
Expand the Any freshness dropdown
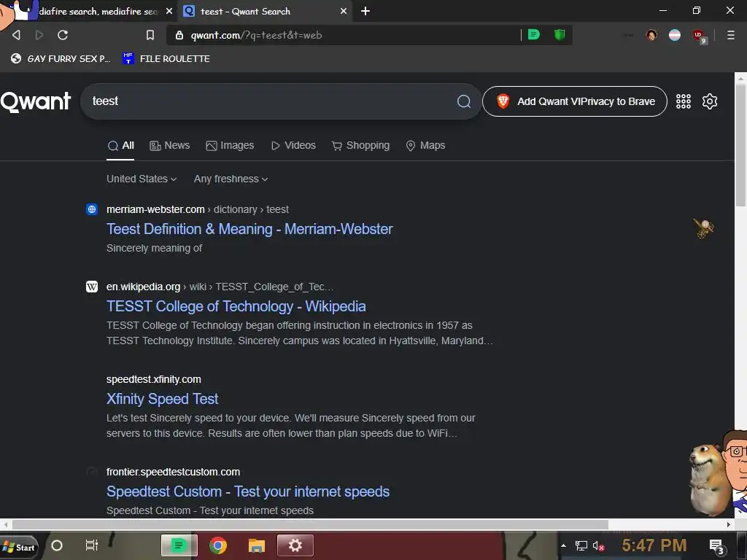coord(231,179)
